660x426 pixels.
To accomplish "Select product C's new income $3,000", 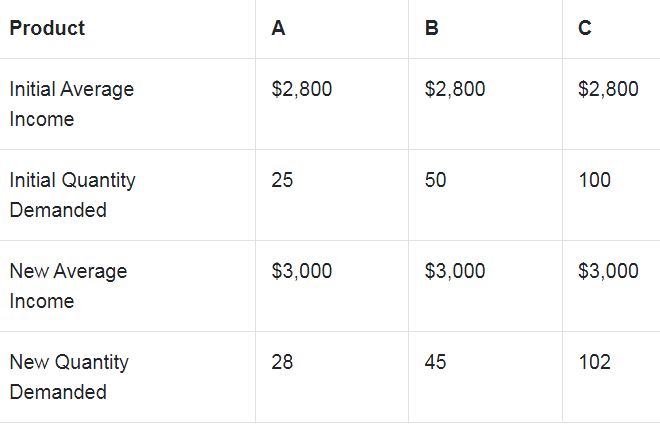I will point(608,271).
